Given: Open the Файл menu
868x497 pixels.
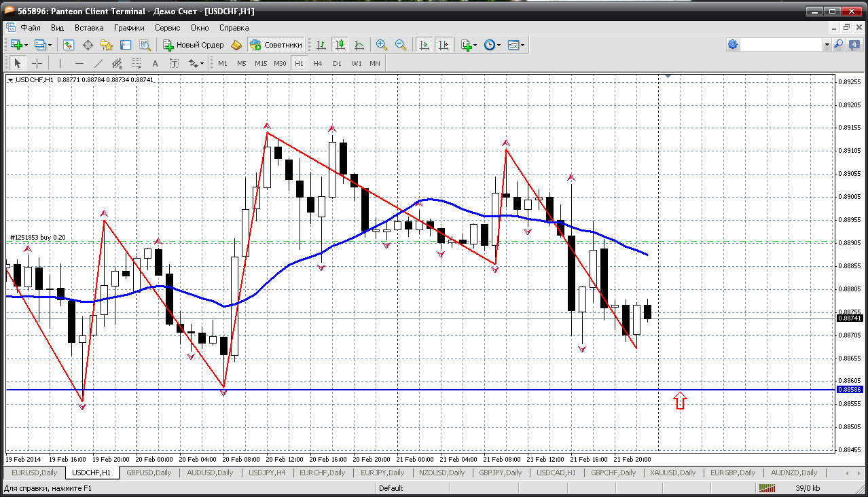Looking at the screenshot, I should click(31, 28).
